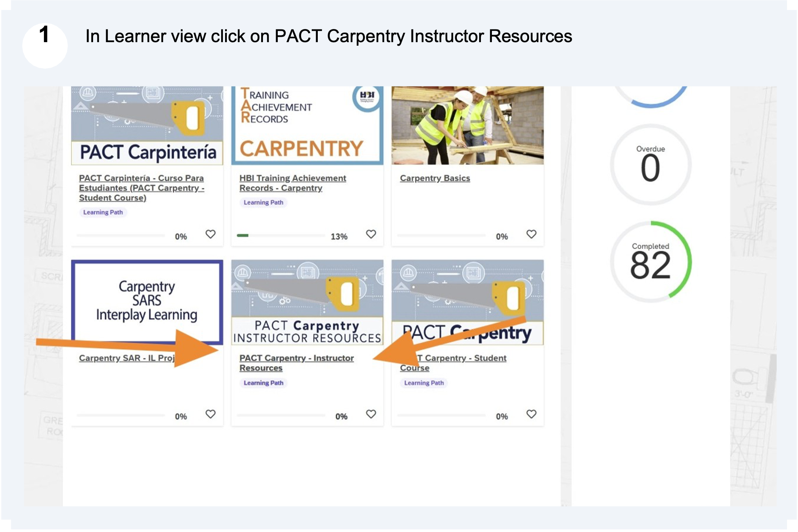The height and width of the screenshot is (532, 798).
Task: Click the 13% progress bar on HBI card
Action: [281, 235]
